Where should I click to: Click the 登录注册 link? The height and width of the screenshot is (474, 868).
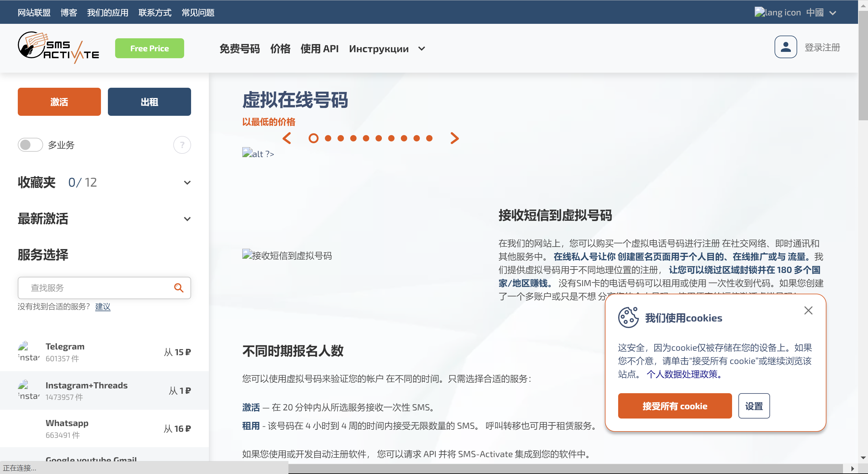click(x=822, y=47)
